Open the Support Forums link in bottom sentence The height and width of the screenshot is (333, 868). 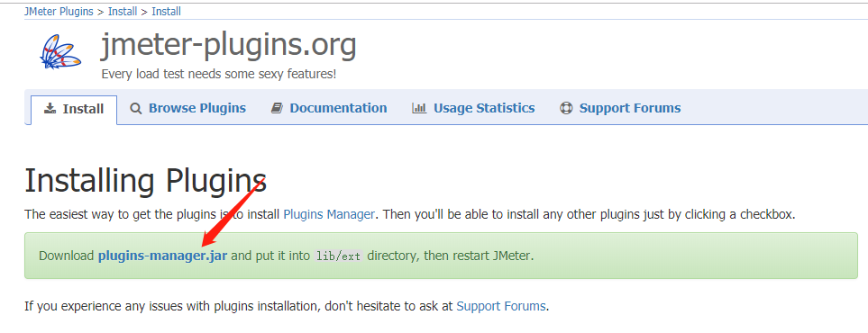tap(501, 306)
